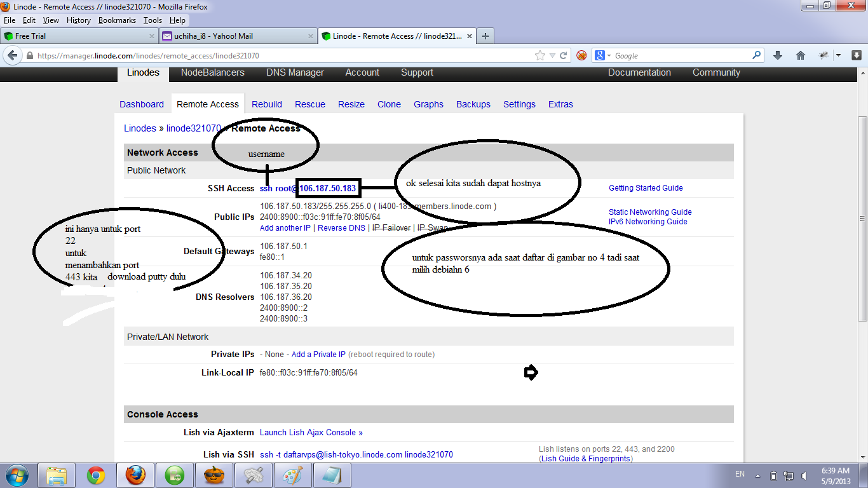This screenshot has height=488, width=868.
Task: Open URL history dropdown arrow in address bar
Action: pos(552,56)
